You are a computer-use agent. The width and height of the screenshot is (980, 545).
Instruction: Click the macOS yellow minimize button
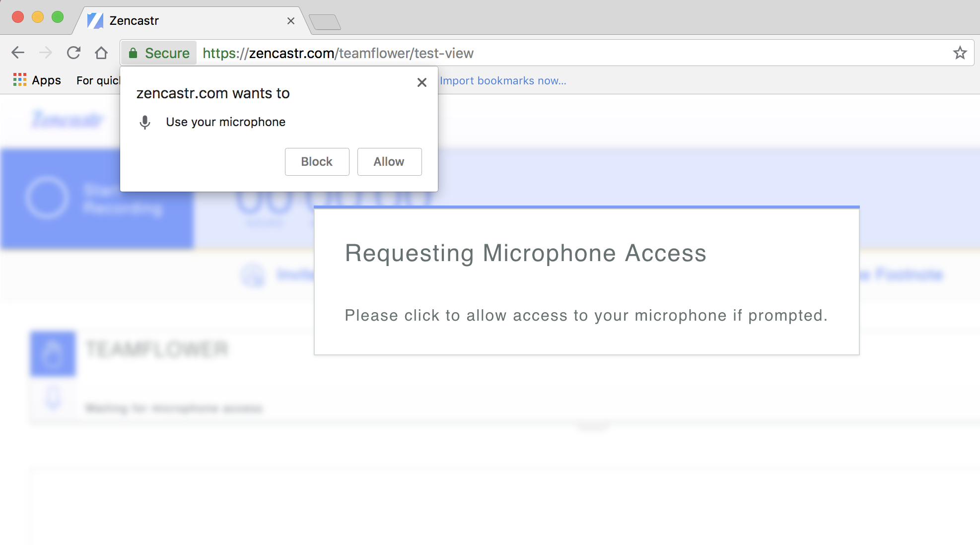point(38,17)
